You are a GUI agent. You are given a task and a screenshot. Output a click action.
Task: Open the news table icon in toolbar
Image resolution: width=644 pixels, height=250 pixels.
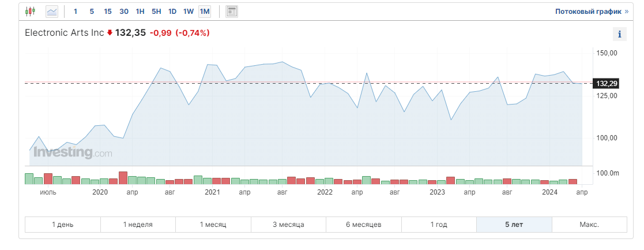[232, 12]
